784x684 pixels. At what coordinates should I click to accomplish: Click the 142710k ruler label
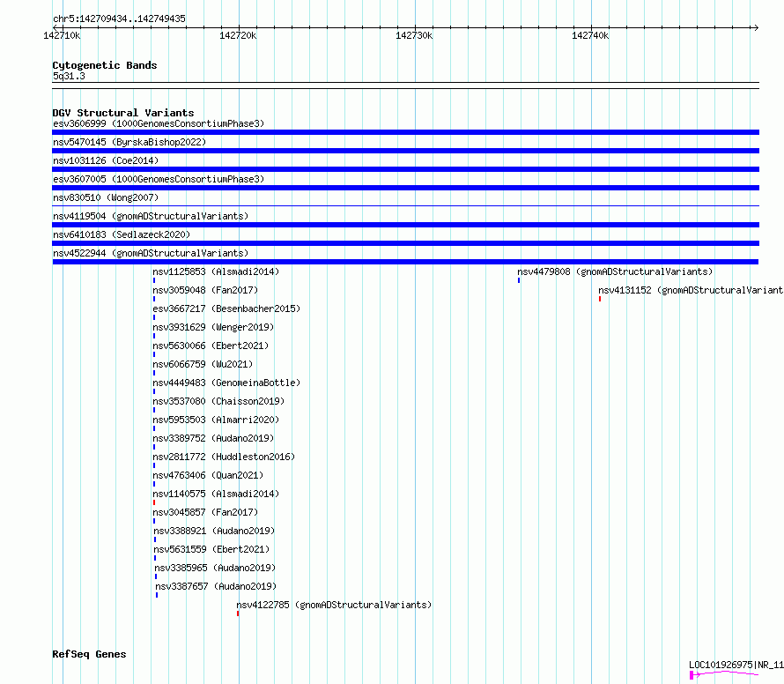point(62,35)
